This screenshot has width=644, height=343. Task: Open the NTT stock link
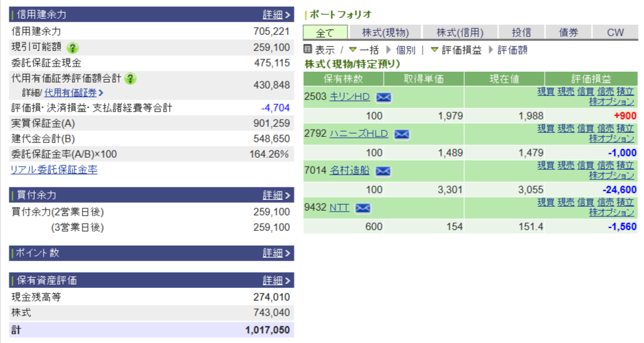tap(339, 208)
